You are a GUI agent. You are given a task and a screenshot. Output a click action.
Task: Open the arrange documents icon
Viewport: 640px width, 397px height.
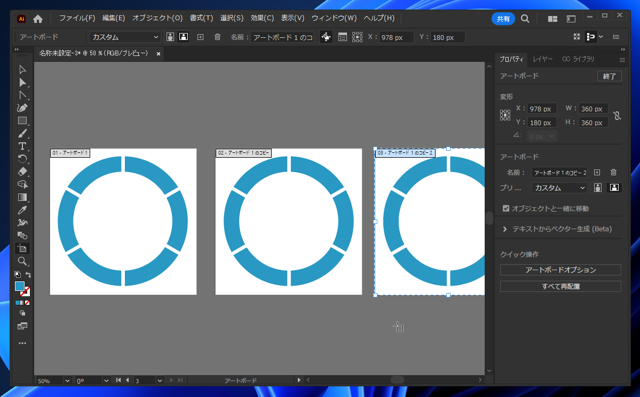coord(552,19)
